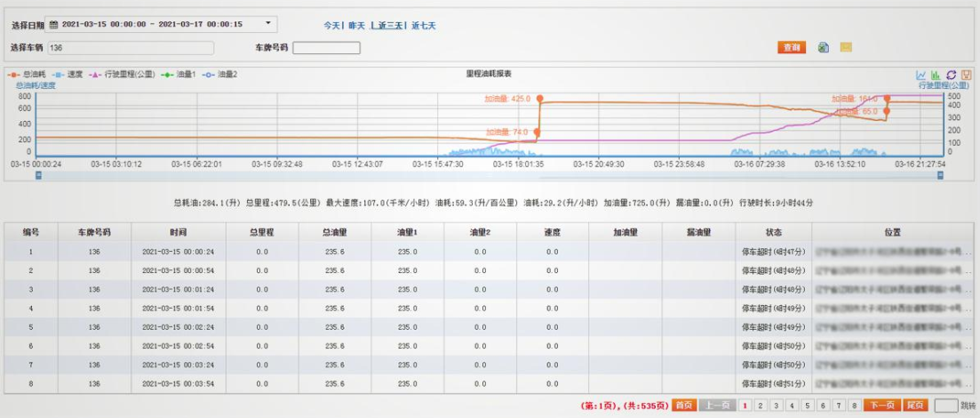The width and height of the screenshot is (980, 418).
Task: Click the 漏油量 column header
Action: tap(698, 232)
